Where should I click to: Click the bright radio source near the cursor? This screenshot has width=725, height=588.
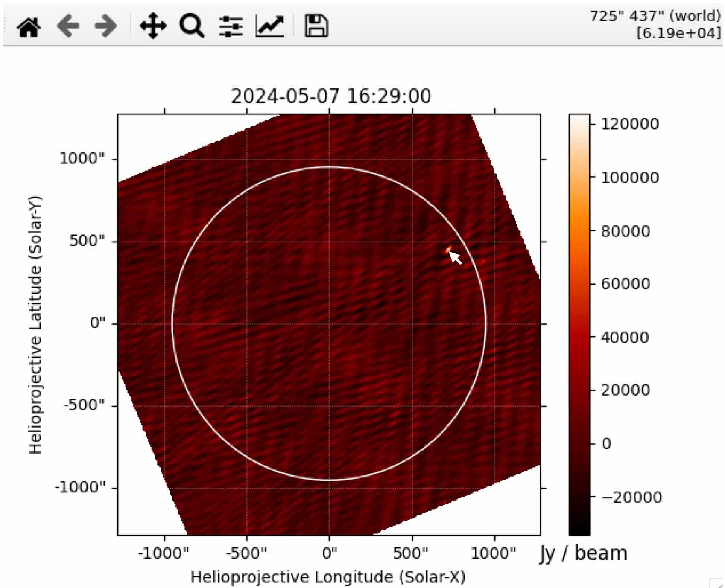[448, 250]
